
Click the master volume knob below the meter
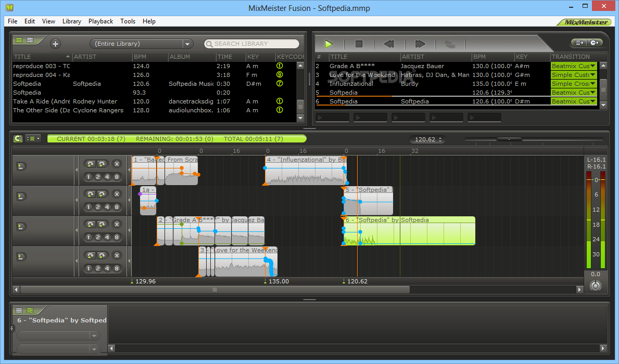(x=596, y=285)
